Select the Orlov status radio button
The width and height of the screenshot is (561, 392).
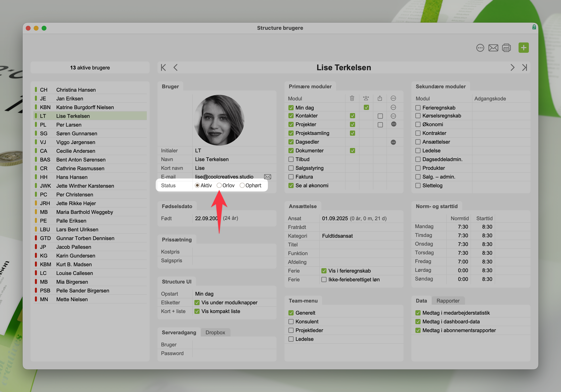pyautogui.click(x=219, y=185)
